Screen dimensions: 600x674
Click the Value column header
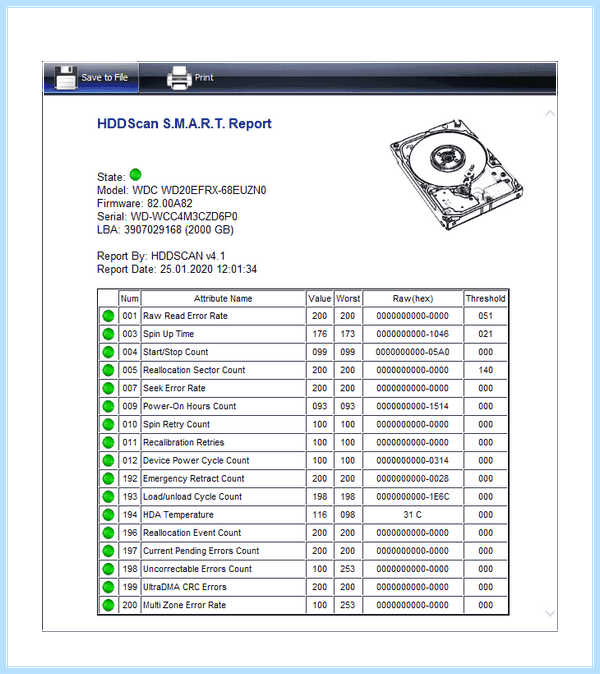(319, 299)
